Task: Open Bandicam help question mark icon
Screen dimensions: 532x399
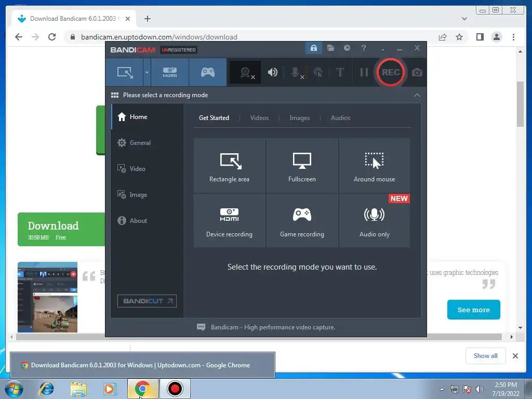Action: tap(363, 48)
